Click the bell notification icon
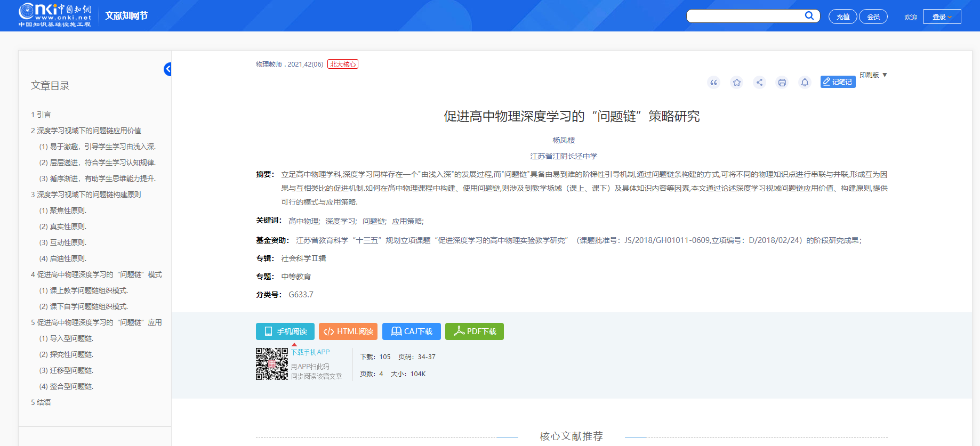Screen dimensions: 980x446 pyautogui.click(x=805, y=82)
